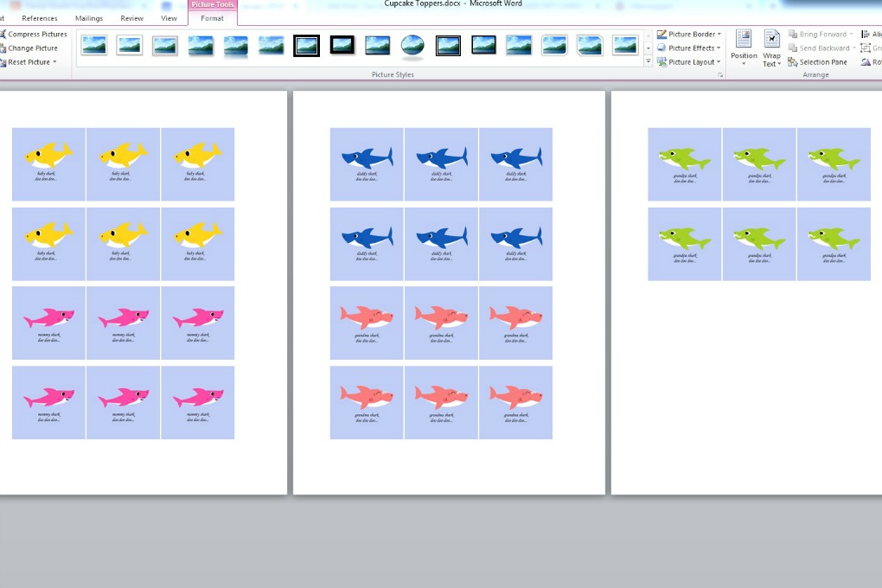Screen dimensions: 882x588
Task: Apply the Snip Diagonal Corner White style
Action: [x=590, y=46]
